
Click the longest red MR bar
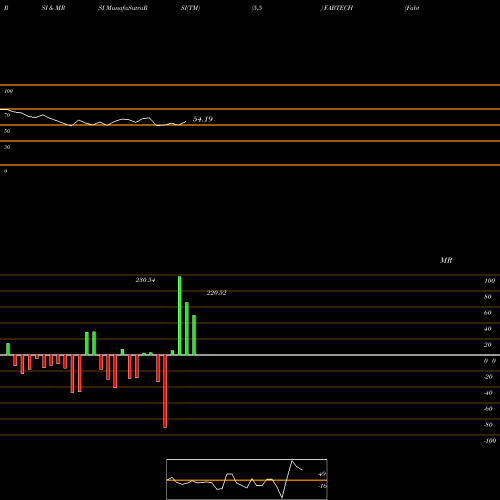165,391
